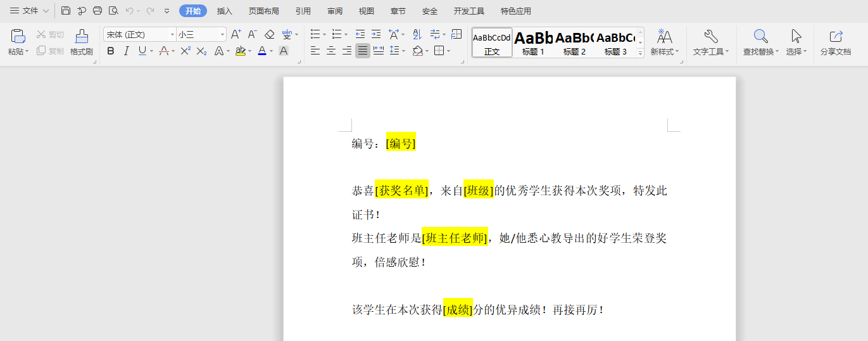Apply the Heading 1 (标题 1) style

(x=533, y=42)
